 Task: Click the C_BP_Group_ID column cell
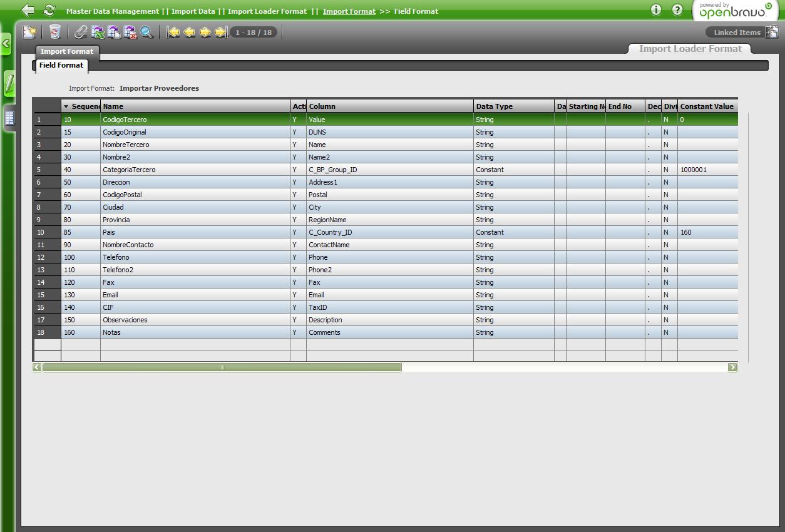coord(390,170)
